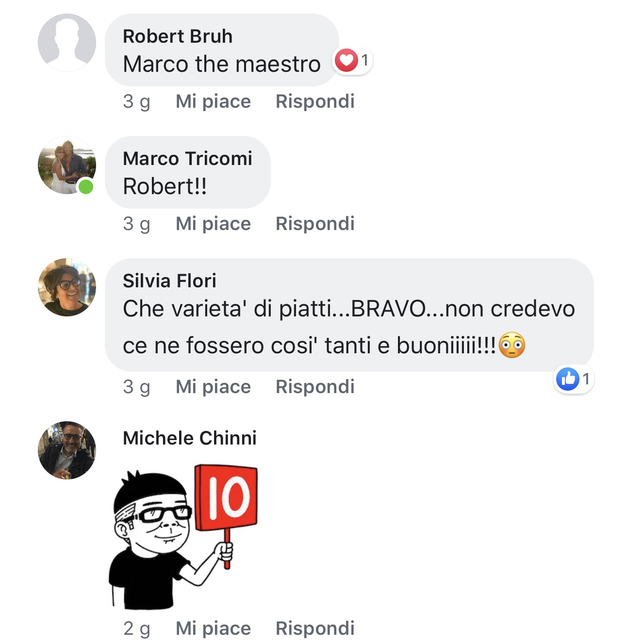The width and height of the screenshot is (644, 644).
Task: Like Michele Chinni's sticker comment
Action: click(213, 628)
